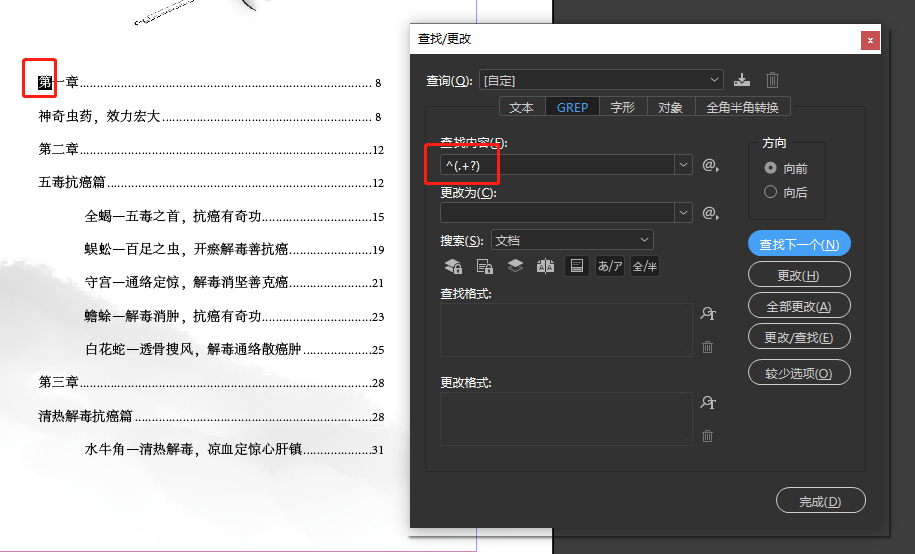Toggle the include hidden layers icon
The height and width of the screenshot is (554, 915).
tap(515, 266)
